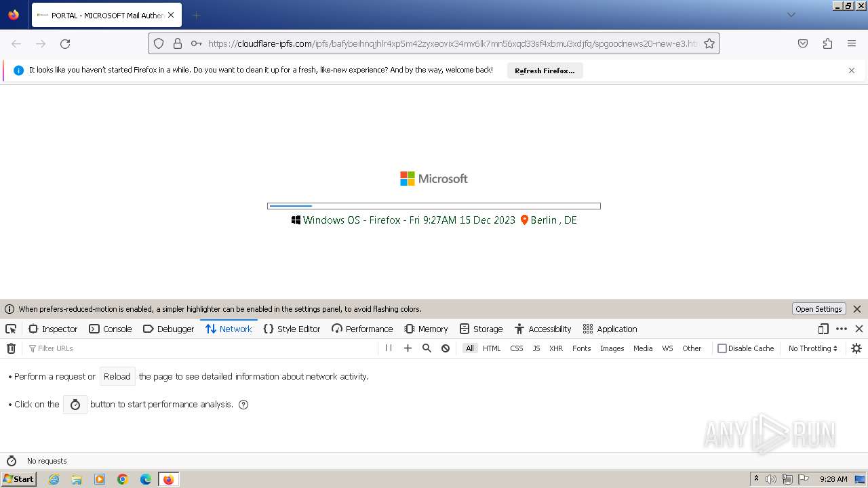This screenshot has height=488, width=868.
Task: Select the All request filter
Action: (469, 348)
